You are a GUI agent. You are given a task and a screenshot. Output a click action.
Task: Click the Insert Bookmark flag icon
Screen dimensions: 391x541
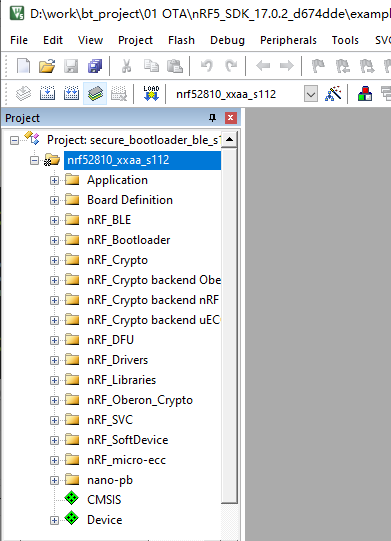coord(318,66)
